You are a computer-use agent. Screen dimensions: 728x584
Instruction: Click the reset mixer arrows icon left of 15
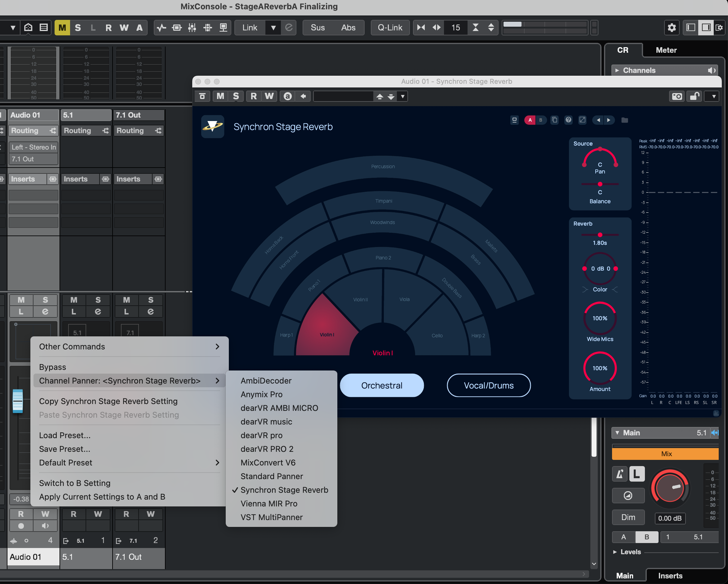coord(421,28)
